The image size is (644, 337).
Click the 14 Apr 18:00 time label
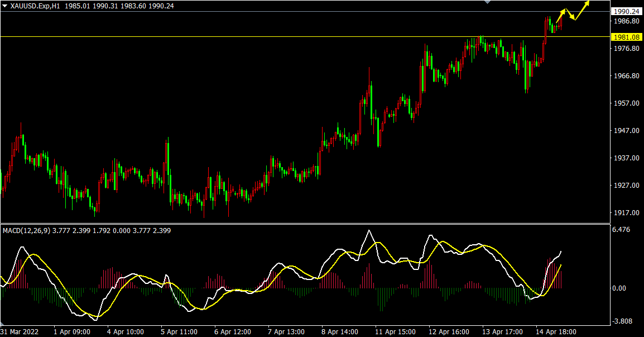coord(556,331)
